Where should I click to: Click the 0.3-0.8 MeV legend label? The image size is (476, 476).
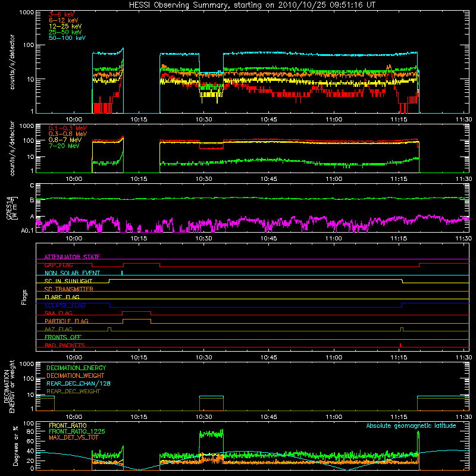(68, 134)
